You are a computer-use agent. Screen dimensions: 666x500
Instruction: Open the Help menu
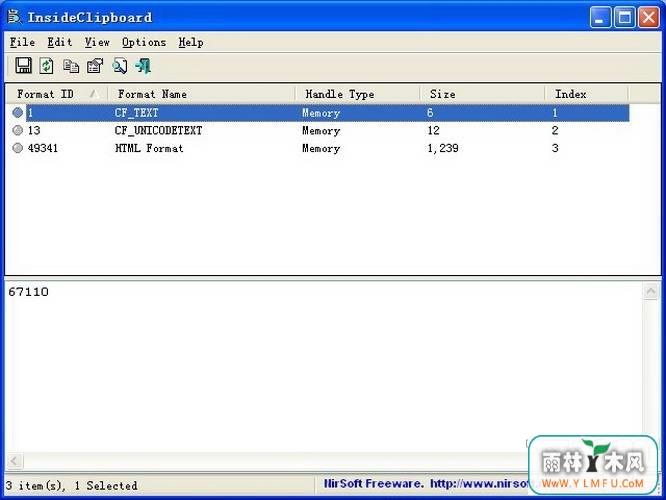point(191,42)
